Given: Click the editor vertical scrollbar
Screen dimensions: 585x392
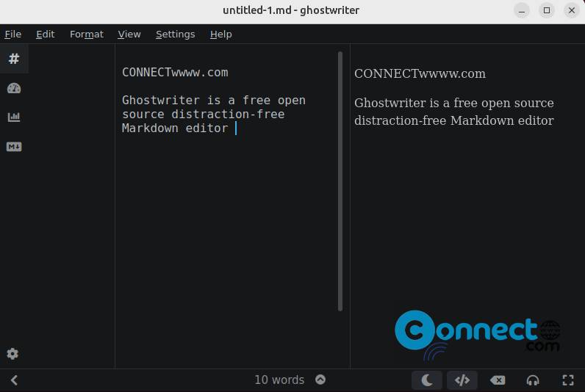Looking at the screenshot, I should click(x=340, y=181).
